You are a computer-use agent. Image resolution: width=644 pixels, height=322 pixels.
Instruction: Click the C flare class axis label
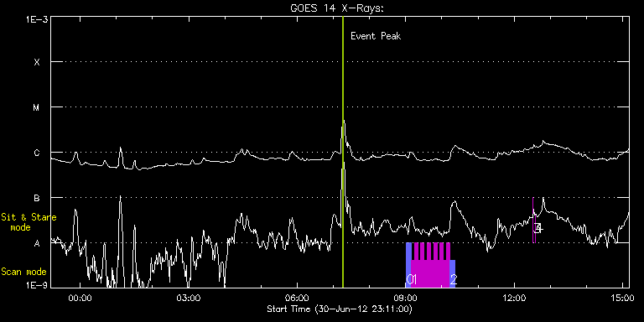37,153
